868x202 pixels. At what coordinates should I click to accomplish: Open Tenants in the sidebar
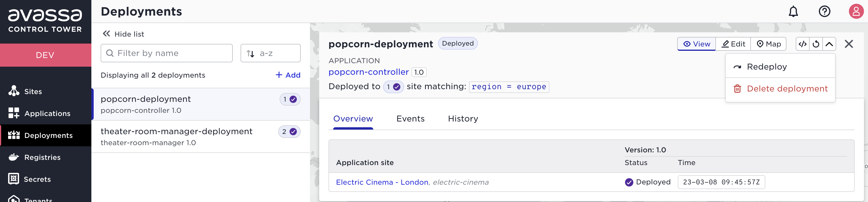click(x=45, y=198)
